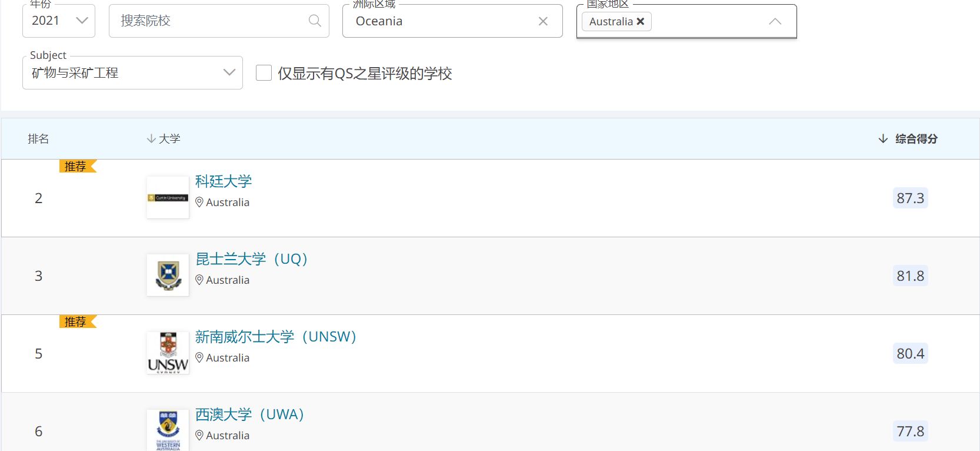The width and height of the screenshot is (980, 451).
Task: Click the score 81.8
Action: click(x=910, y=276)
